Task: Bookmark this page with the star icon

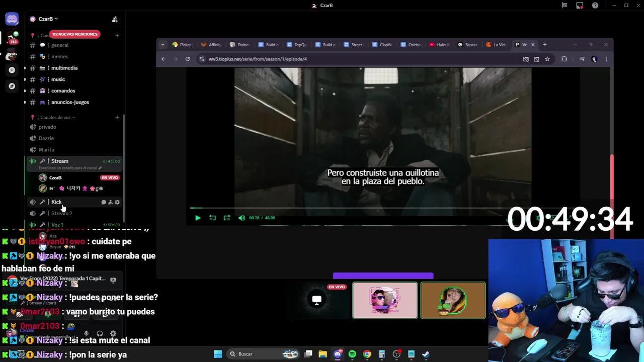Action: click(x=547, y=59)
